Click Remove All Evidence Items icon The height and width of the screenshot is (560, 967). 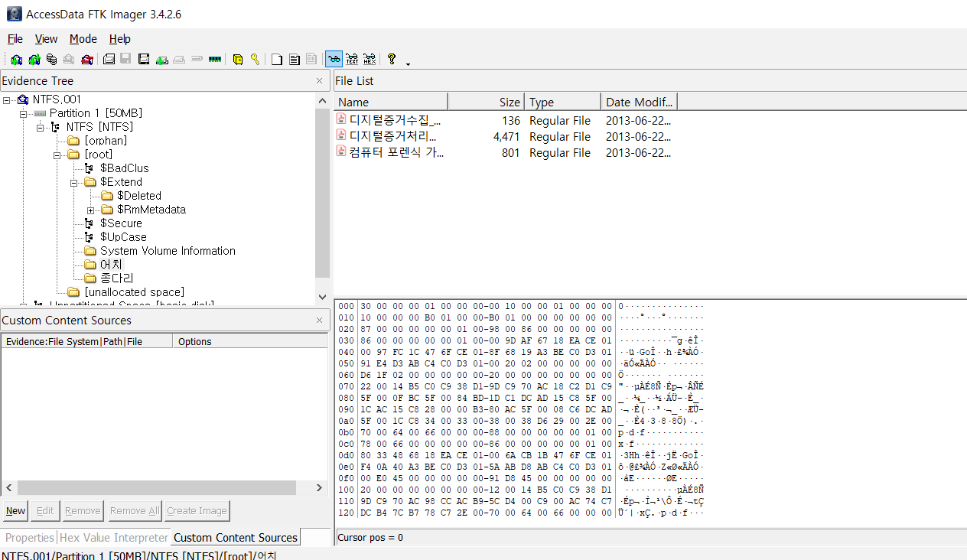[x=86, y=59]
